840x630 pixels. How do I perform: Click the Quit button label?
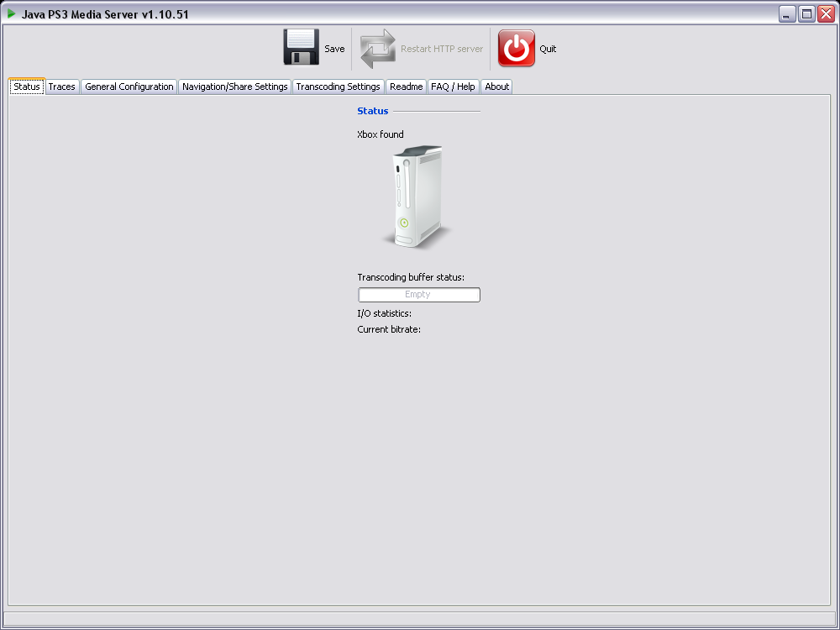point(548,49)
